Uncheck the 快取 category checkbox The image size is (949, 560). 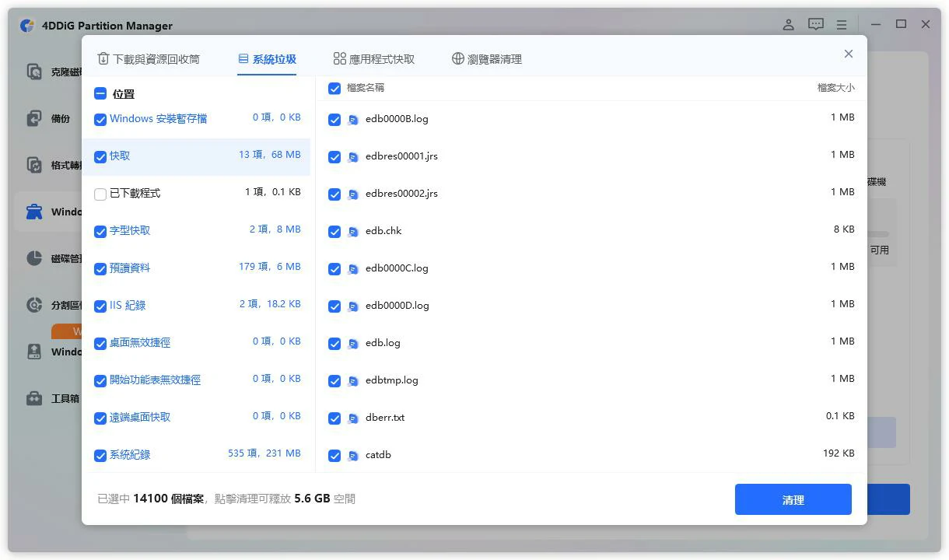(x=100, y=157)
